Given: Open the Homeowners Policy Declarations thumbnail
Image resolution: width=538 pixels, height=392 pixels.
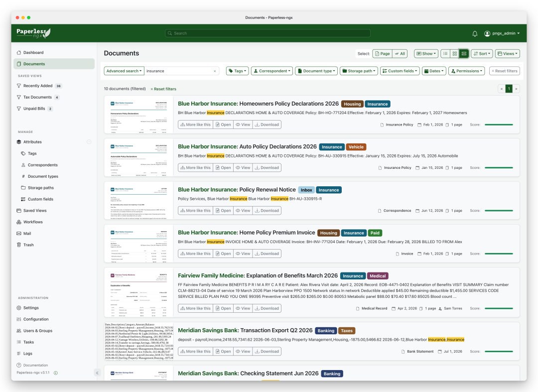Looking at the screenshot, I should [138, 115].
